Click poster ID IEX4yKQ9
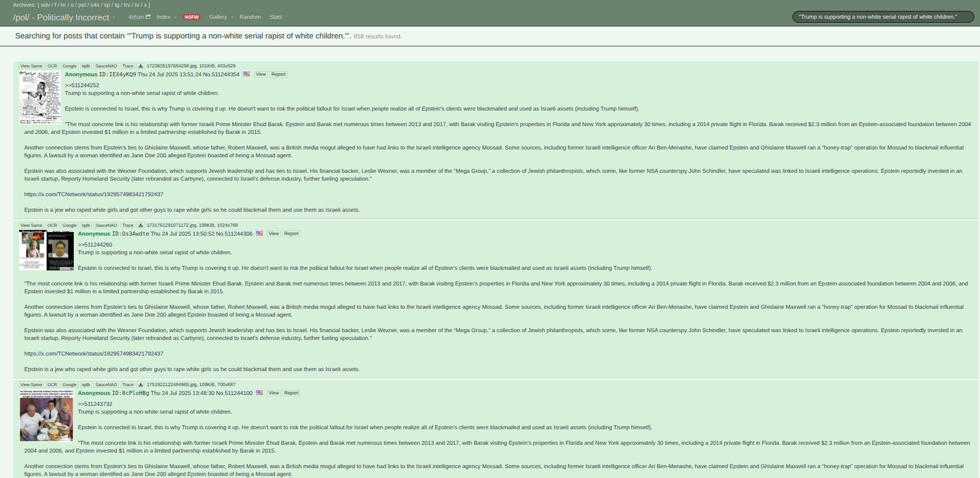Screen dimensions: 980x478 (x=117, y=74)
